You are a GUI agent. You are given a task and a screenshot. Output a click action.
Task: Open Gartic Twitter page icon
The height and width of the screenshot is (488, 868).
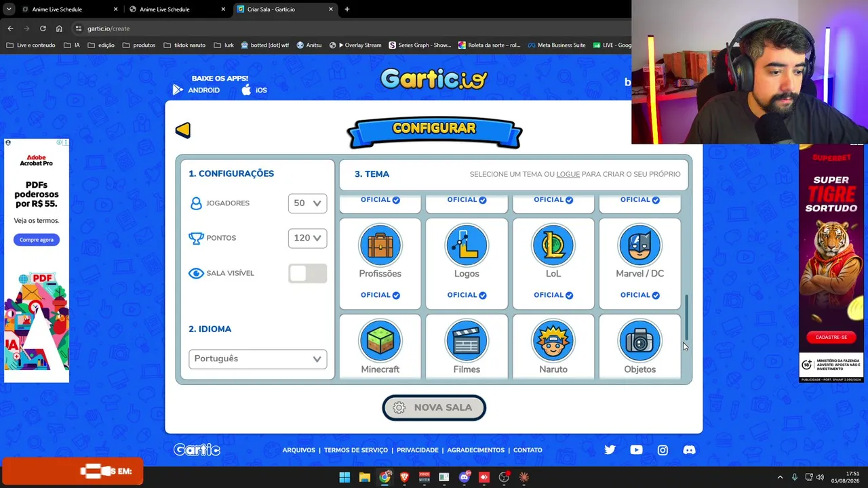610,450
